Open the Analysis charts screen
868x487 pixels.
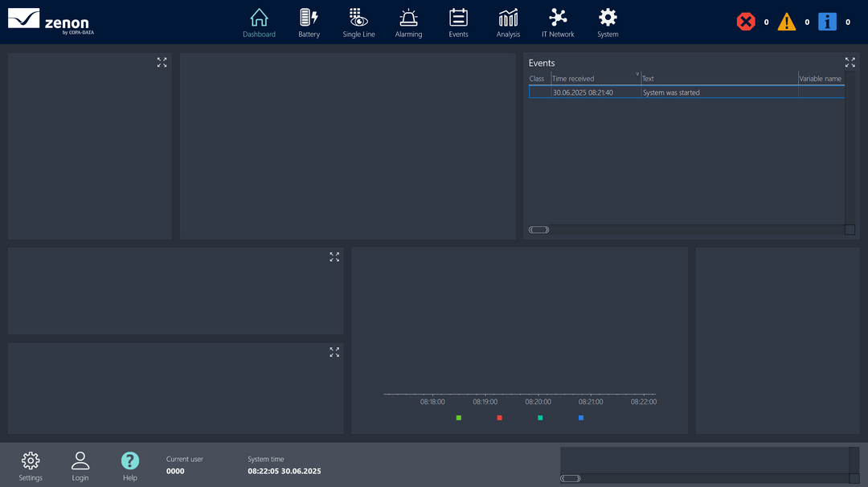508,23
